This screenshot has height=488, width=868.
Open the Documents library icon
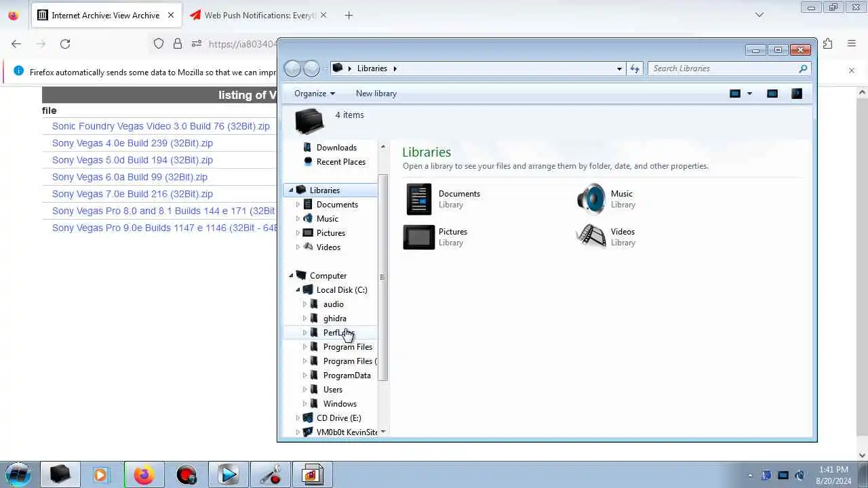tap(418, 199)
